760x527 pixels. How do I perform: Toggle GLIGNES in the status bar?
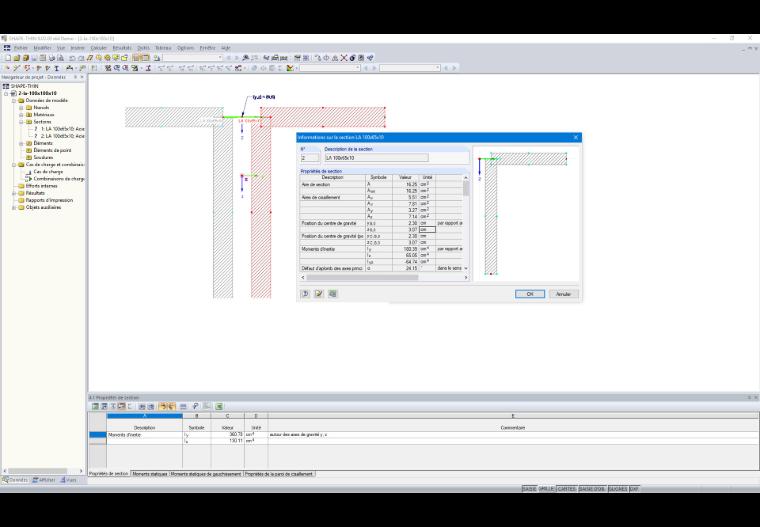pos(618,489)
